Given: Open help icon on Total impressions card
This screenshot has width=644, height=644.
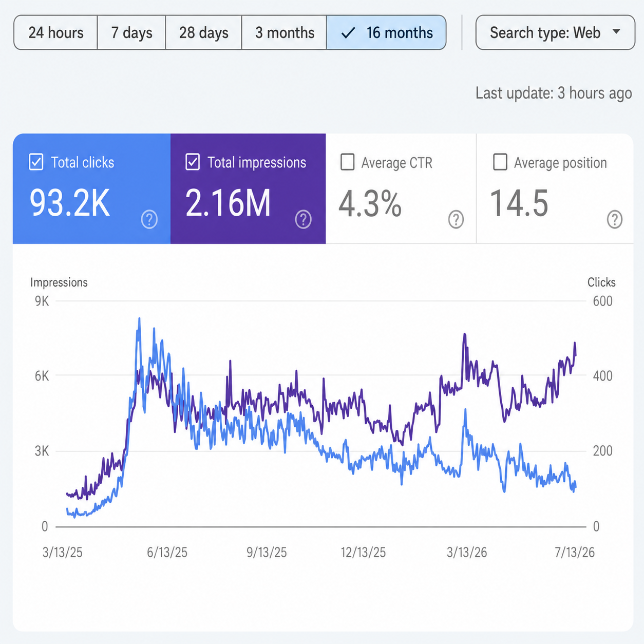Looking at the screenshot, I should (x=304, y=219).
